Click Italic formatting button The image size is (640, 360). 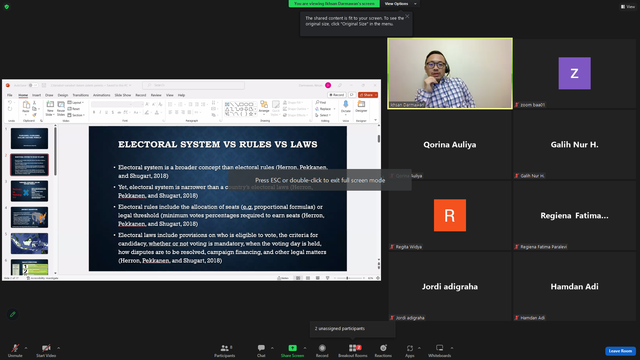[x=100, y=112]
